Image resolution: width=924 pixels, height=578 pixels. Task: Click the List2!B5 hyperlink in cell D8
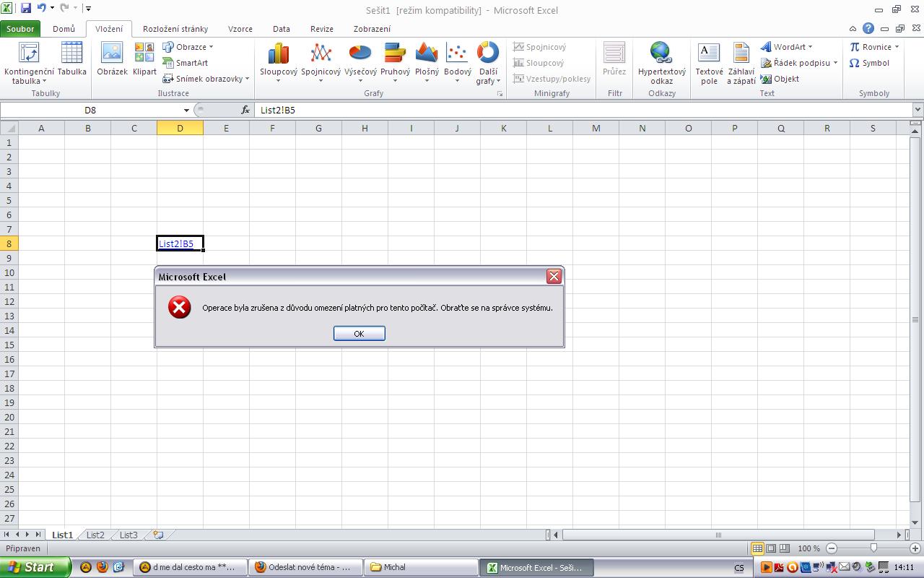click(x=176, y=244)
